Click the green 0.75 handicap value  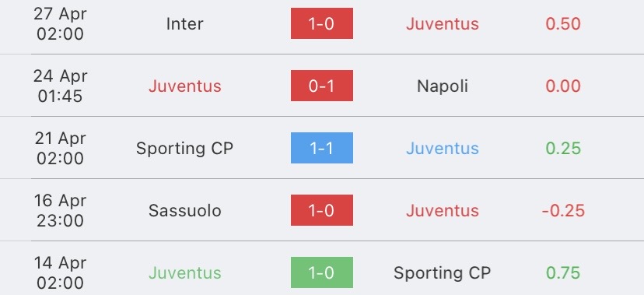(563, 272)
